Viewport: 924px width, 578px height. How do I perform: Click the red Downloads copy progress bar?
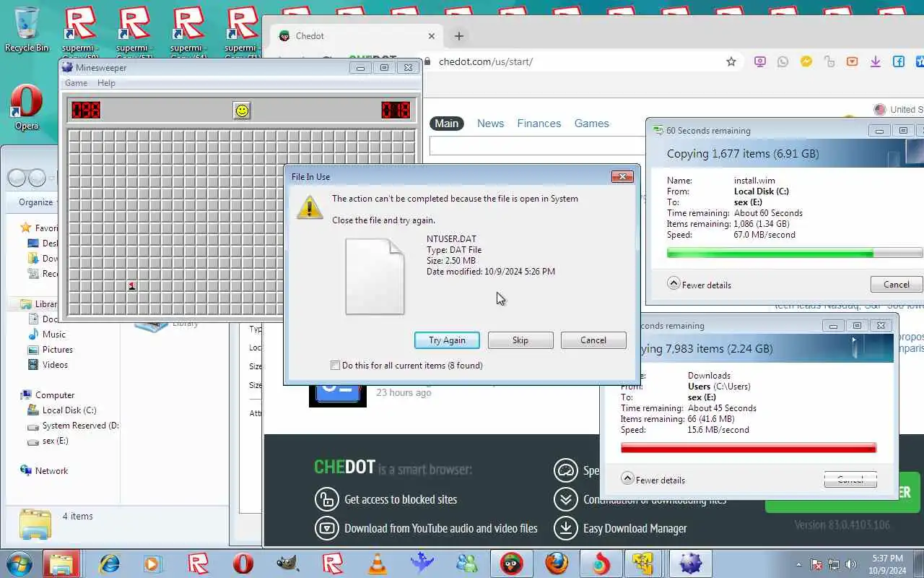point(749,449)
